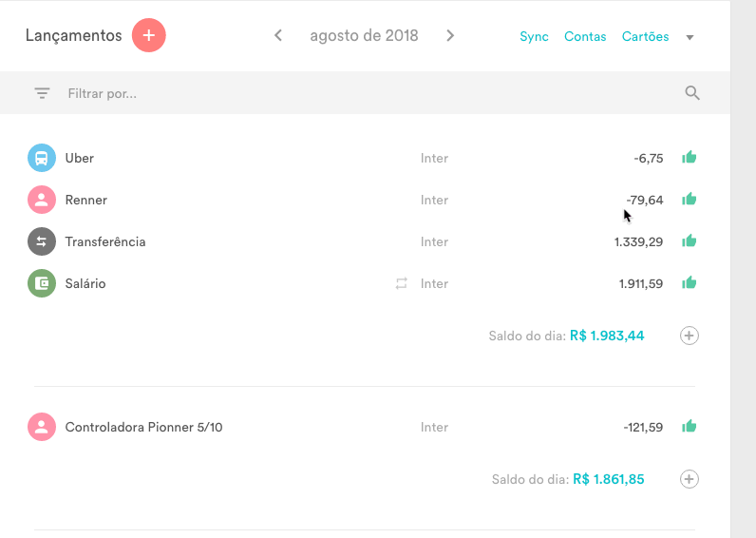Screen dimensions: 756x538
Task: Open the dropdown arrow beside Cartões
Action: [690, 37]
